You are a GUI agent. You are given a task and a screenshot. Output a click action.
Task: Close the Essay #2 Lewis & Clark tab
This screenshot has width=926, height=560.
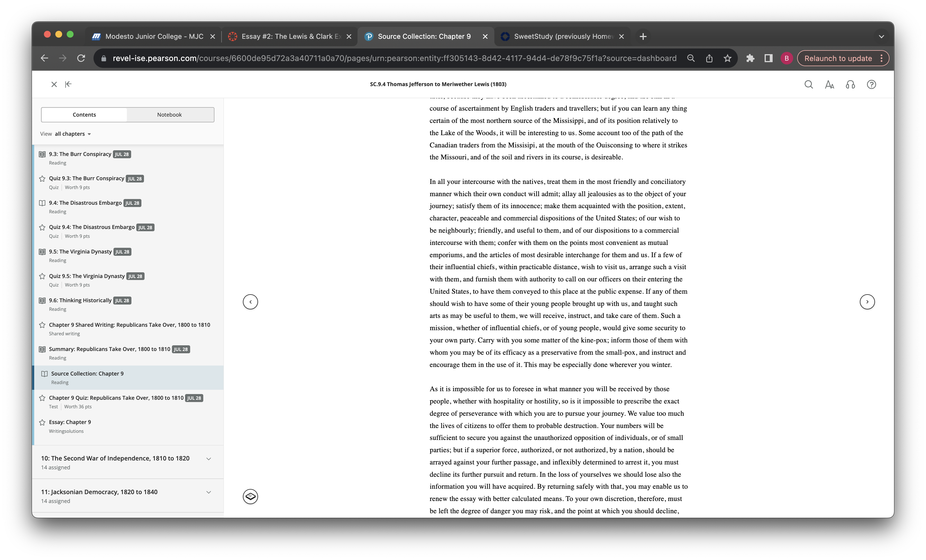pos(349,36)
